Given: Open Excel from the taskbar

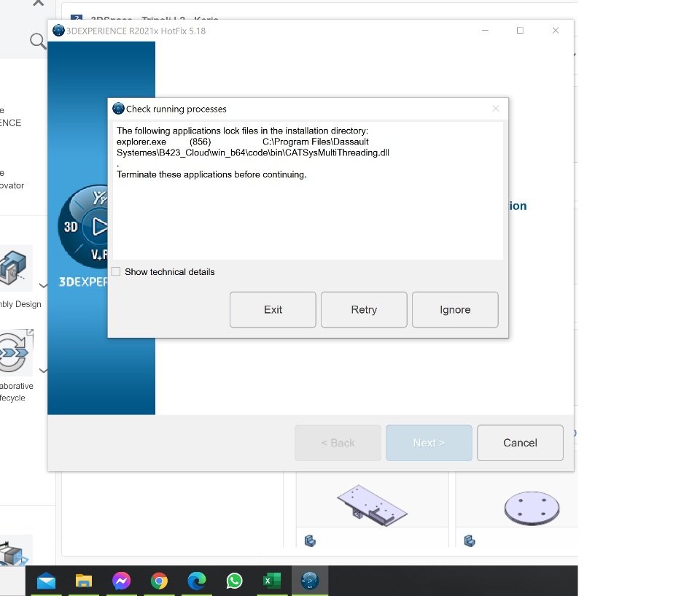Looking at the screenshot, I should [272, 581].
